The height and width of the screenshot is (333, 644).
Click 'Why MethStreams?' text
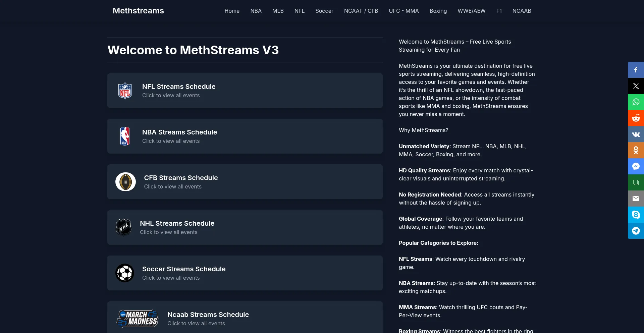pyautogui.click(x=424, y=130)
